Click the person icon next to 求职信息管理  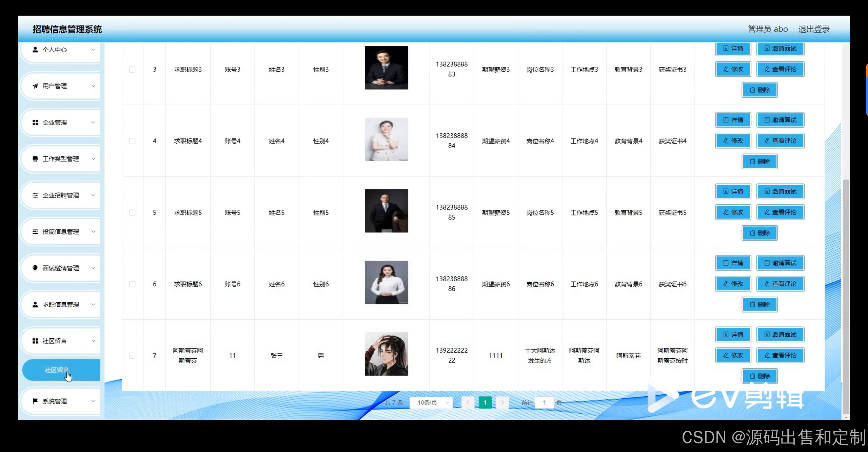(x=35, y=304)
